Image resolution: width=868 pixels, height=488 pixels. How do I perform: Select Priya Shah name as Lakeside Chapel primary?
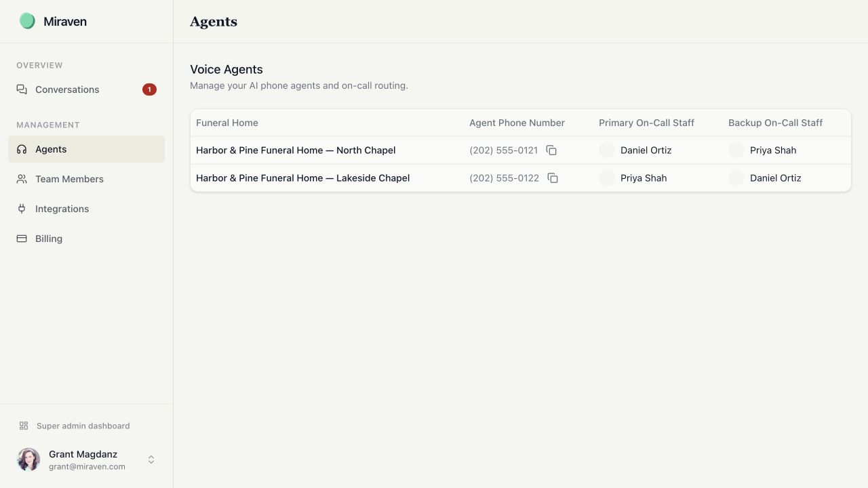pyautogui.click(x=644, y=178)
